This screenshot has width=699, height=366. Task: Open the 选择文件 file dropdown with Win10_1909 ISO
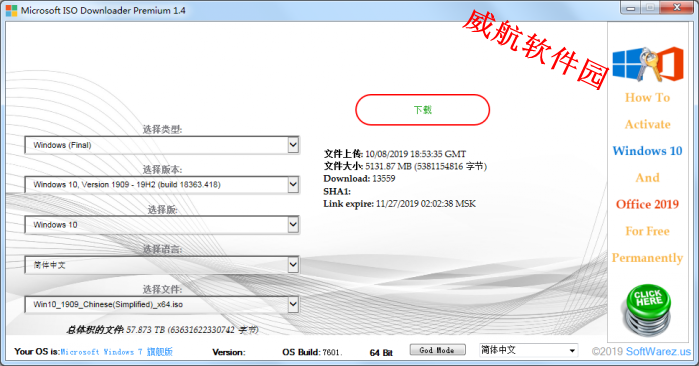pos(162,304)
